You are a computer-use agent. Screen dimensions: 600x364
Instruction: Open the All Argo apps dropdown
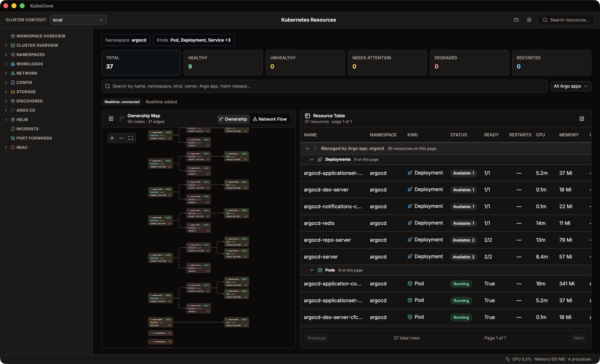click(x=571, y=86)
